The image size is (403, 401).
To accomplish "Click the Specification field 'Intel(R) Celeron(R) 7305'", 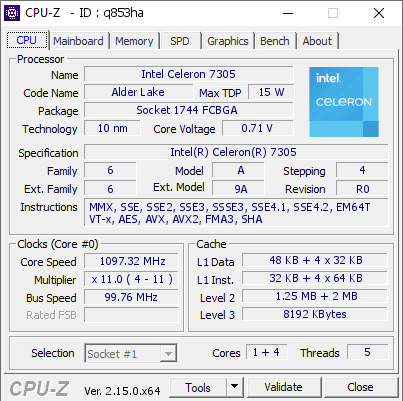I will (x=236, y=152).
